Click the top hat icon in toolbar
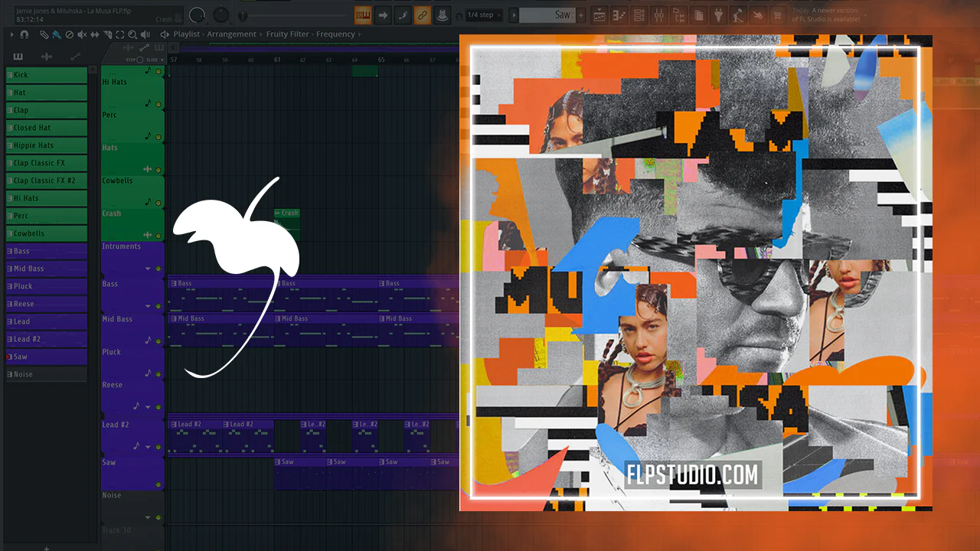Viewport: 980px width, 551px height. coord(442,15)
